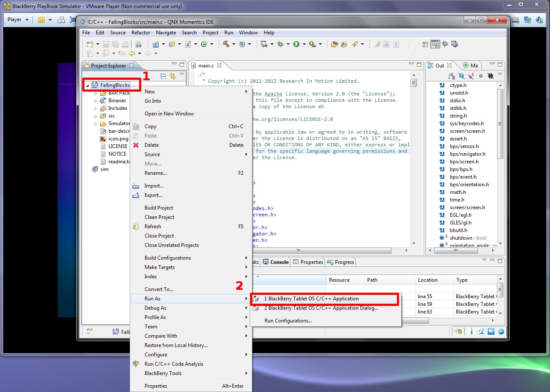Image resolution: width=550 pixels, height=392 pixels.
Task: Click the Outline panel vertical scrollbar
Action: (x=500, y=123)
